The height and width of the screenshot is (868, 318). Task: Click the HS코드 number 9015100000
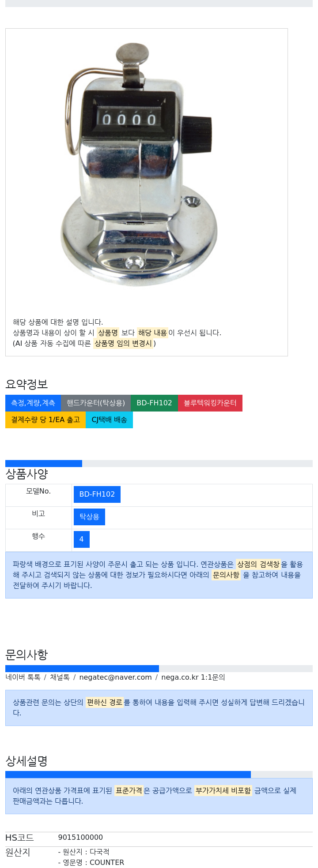pos(80,837)
